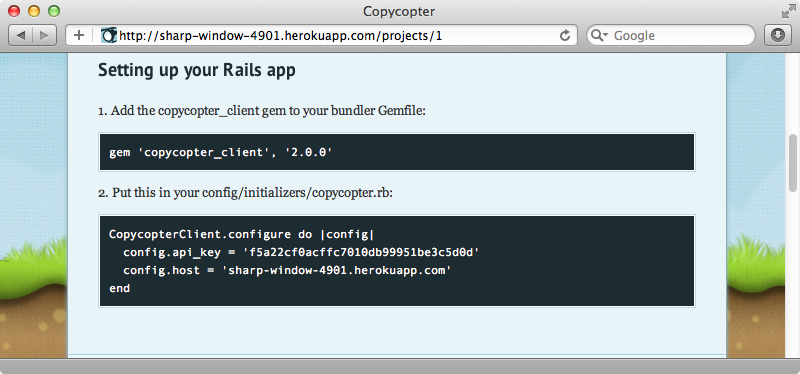Enter full screen with the arrows icon
This screenshot has width=800, height=374.
click(788, 11)
